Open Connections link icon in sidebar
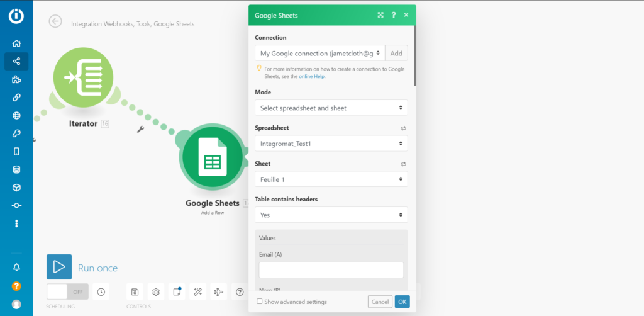Image resolution: width=644 pixels, height=316 pixels. point(16,98)
